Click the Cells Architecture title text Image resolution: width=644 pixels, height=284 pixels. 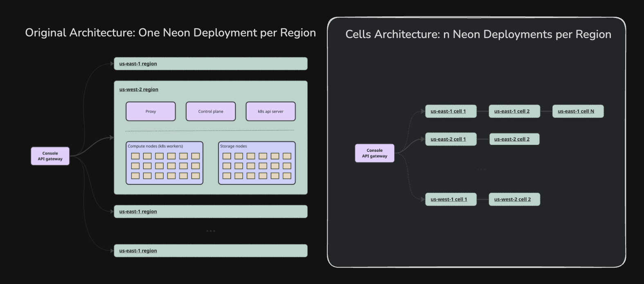[478, 34]
